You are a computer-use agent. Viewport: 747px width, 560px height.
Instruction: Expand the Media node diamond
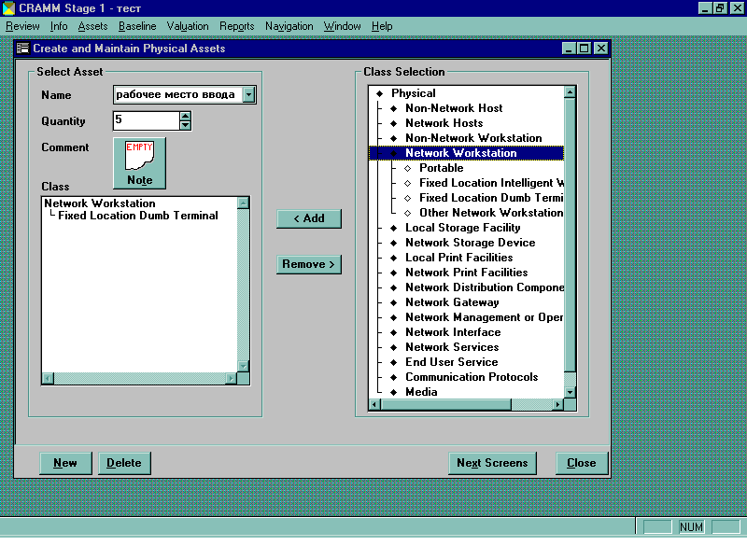pyautogui.click(x=393, y=392)
